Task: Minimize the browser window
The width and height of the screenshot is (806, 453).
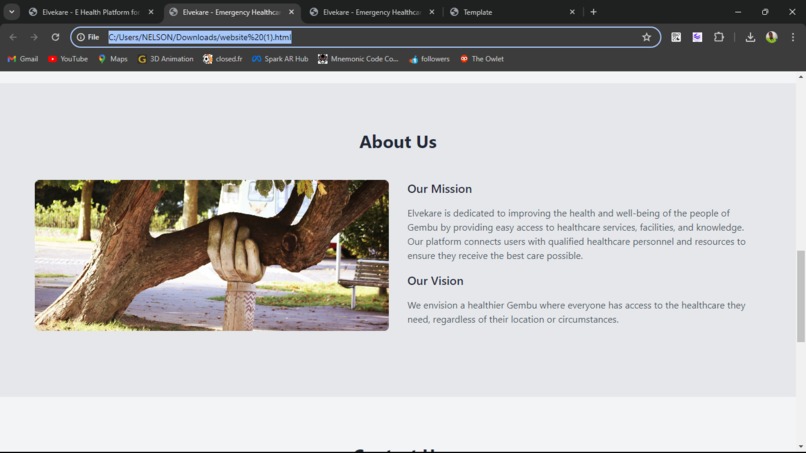Action: (738, 12)
